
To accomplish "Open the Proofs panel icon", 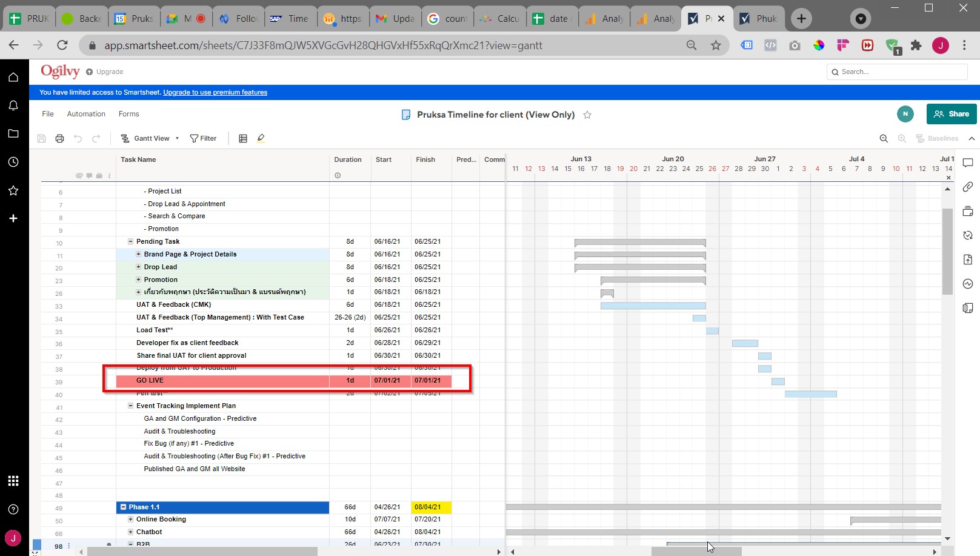I will [x=968, y=211].
